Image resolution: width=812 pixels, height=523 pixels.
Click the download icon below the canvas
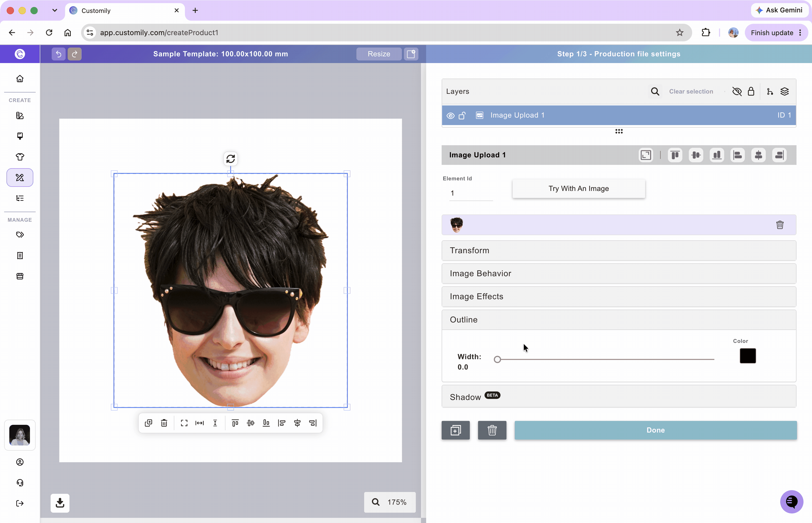(60, 503)
